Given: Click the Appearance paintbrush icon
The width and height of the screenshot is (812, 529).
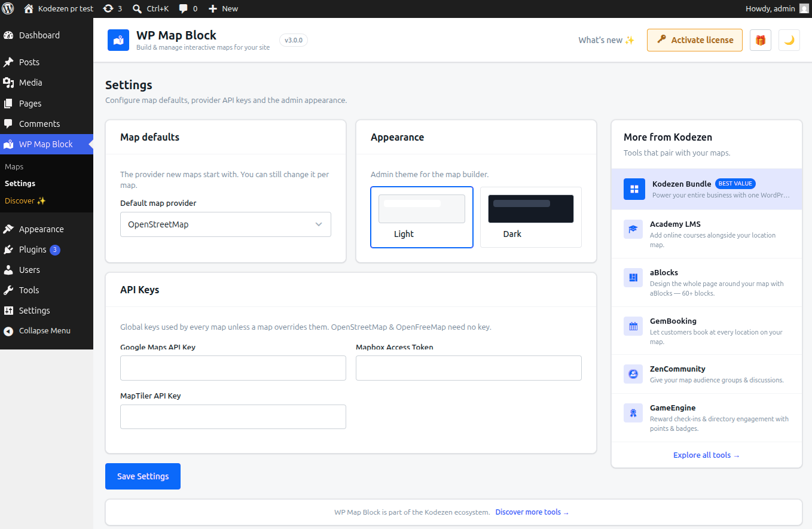Looking at the screenshot, I should coord(8,229).
